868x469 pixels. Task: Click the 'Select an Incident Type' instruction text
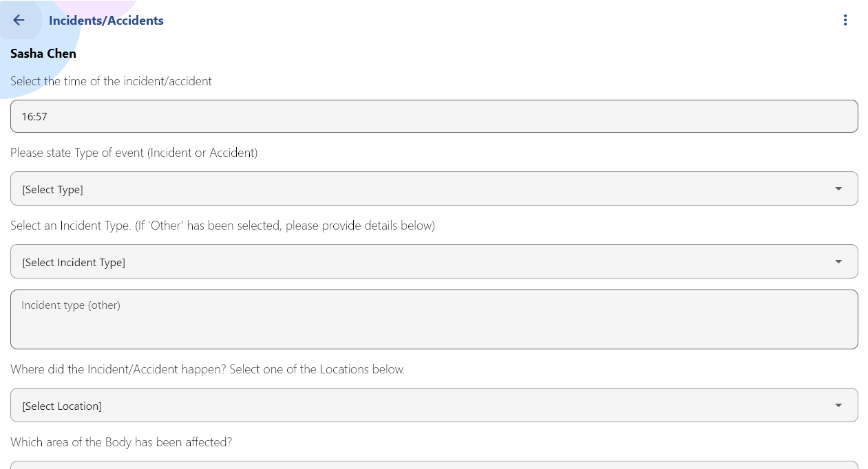pos(222,226)
